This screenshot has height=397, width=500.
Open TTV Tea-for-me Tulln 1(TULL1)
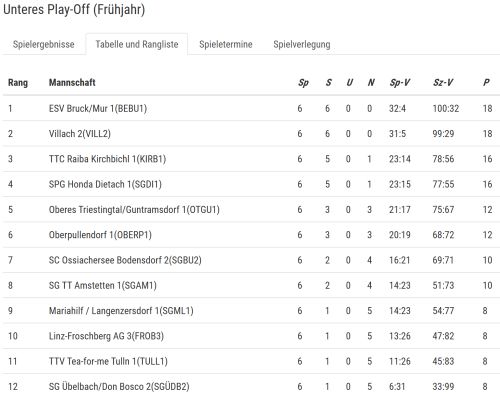tap(108, 361)
